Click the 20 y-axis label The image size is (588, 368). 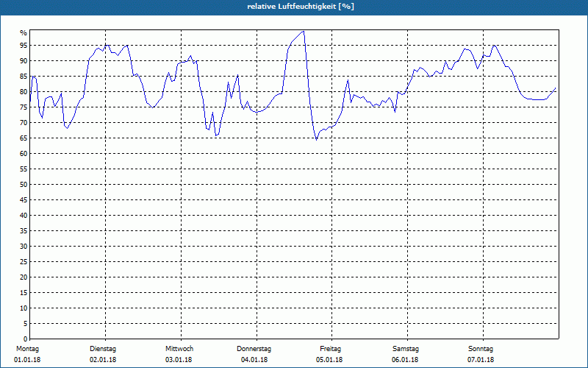(x=24, y=277)
